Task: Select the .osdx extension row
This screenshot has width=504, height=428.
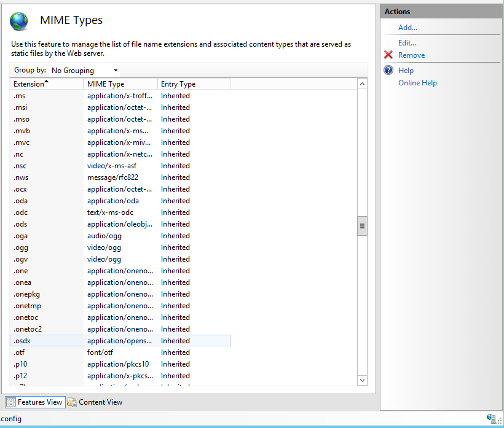Action: click(22, 341)
